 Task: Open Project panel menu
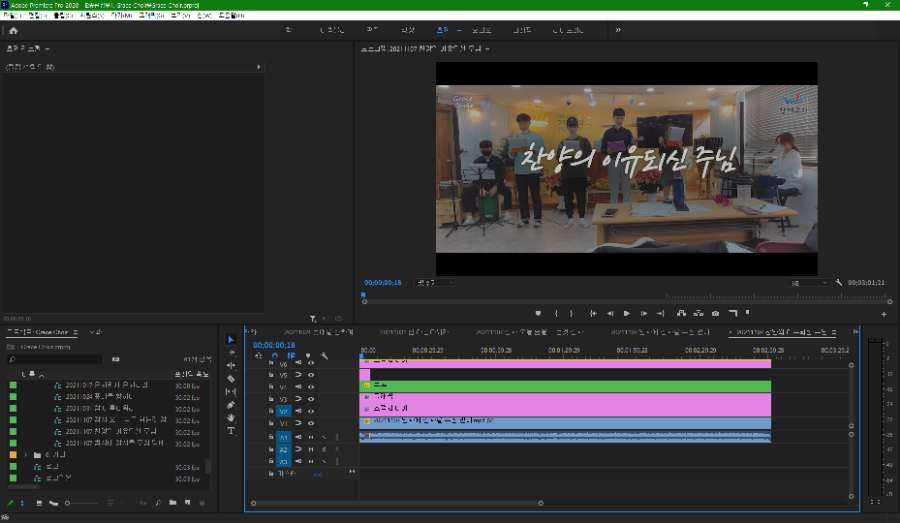[x=75, y=332]
